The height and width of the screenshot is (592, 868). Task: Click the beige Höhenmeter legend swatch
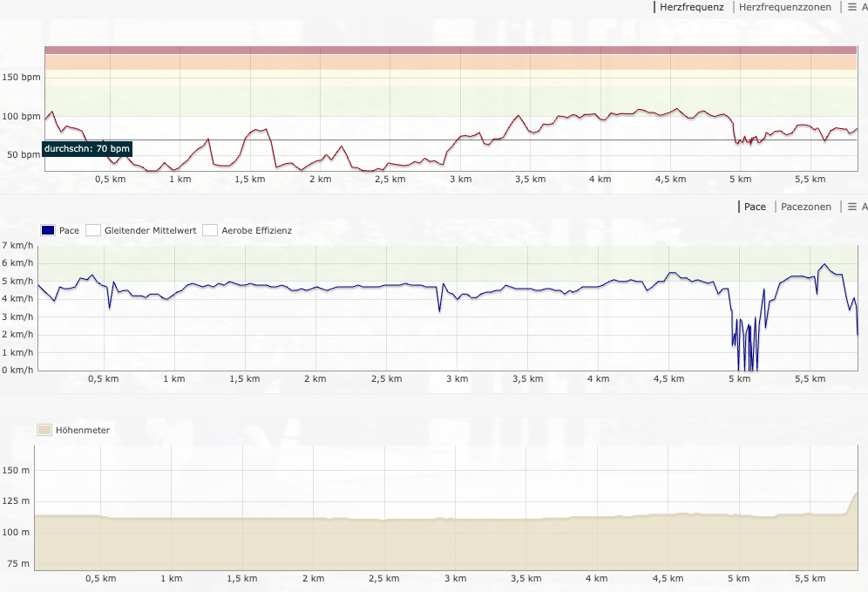[x=44, y=430]
